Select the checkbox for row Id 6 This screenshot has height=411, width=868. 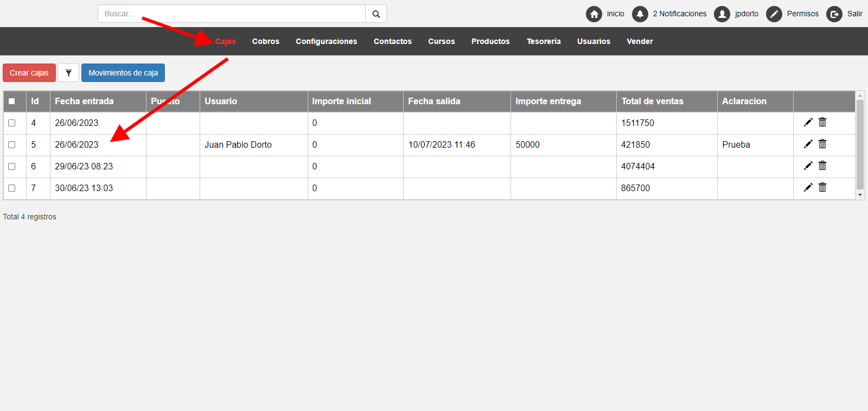[12, 167]
